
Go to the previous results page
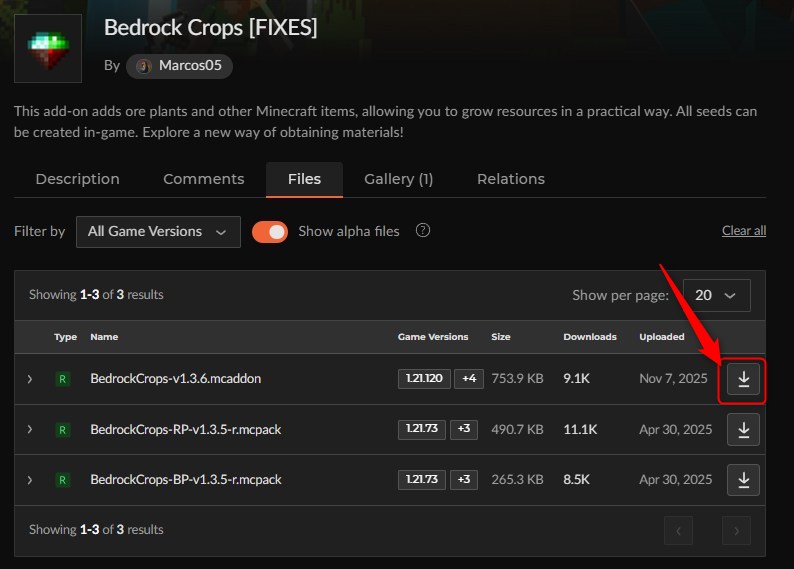pos(679,531)
